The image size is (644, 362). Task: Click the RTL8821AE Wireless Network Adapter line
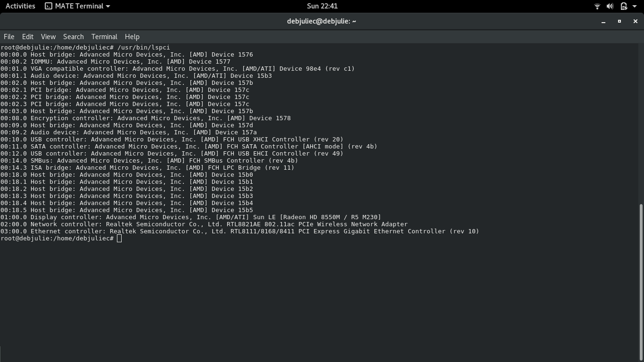[204, 224]
